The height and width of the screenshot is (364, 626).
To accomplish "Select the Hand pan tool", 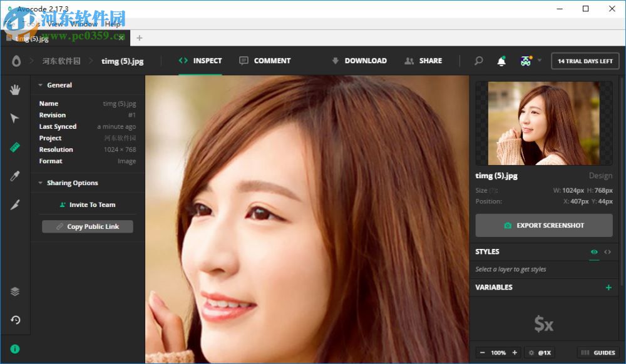I will (x=15, y=89).
